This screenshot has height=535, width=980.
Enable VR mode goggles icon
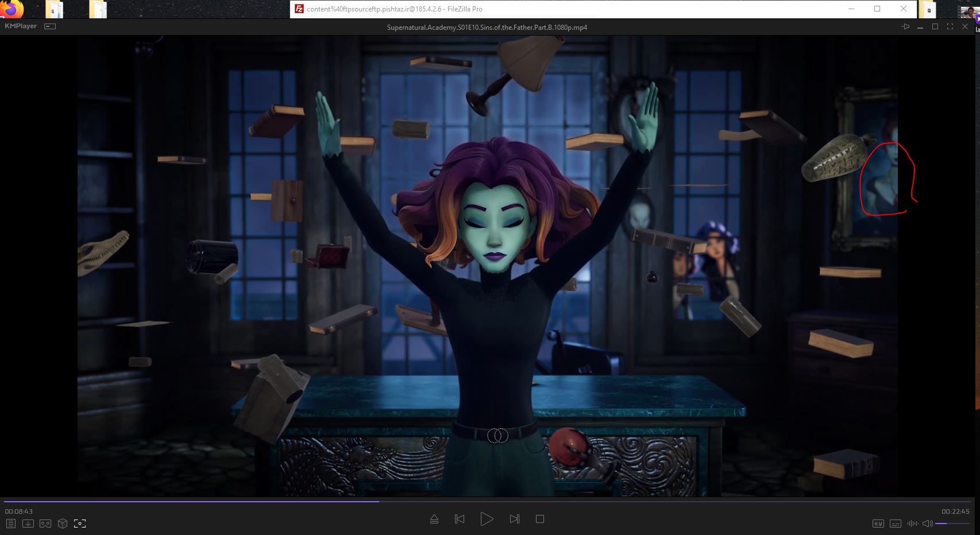45,524
